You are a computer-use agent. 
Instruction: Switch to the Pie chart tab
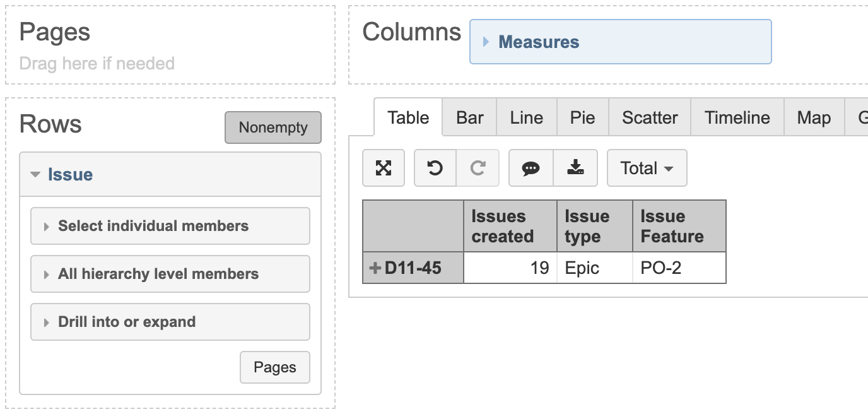[x=582, y=118]
